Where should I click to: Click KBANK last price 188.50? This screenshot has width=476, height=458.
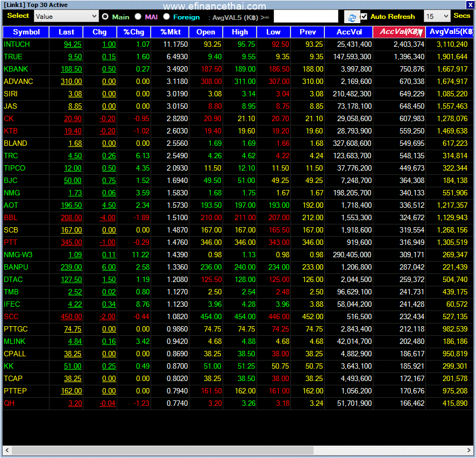72,69
